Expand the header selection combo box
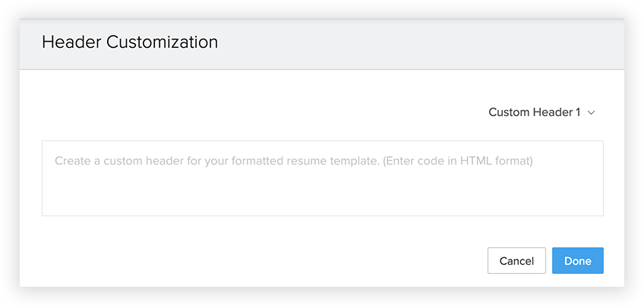The image size is (644, 308). [541, 112]
